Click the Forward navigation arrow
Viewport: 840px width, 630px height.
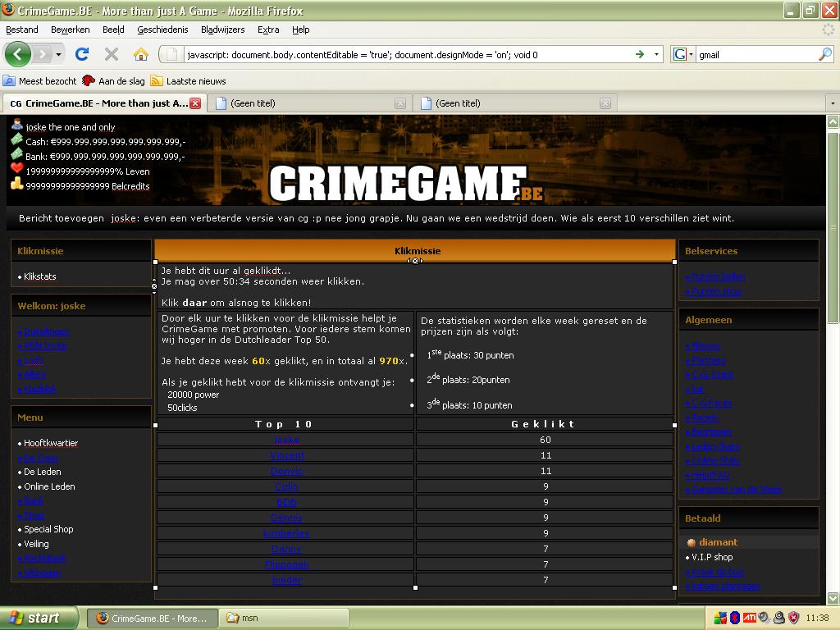tap(42, 54)
